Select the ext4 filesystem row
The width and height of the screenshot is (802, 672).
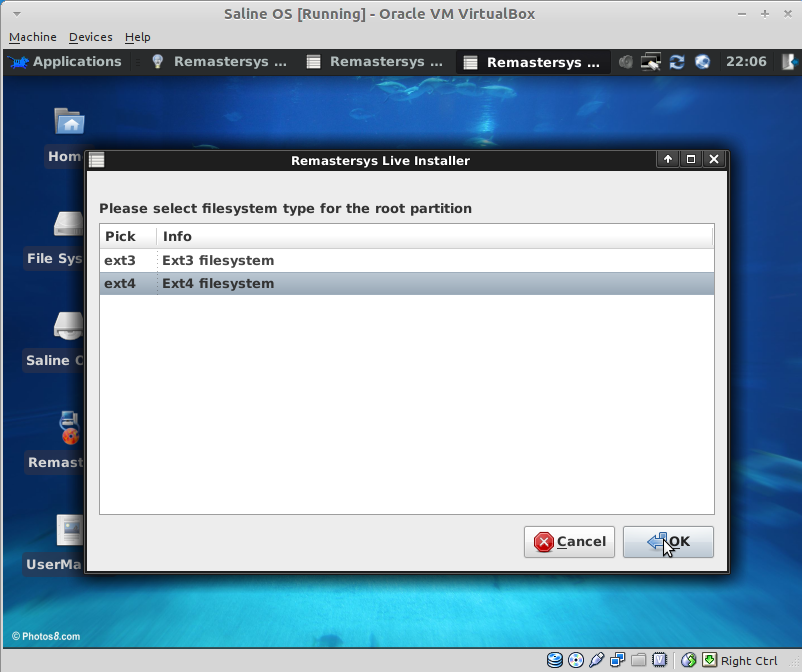point(407,283)
